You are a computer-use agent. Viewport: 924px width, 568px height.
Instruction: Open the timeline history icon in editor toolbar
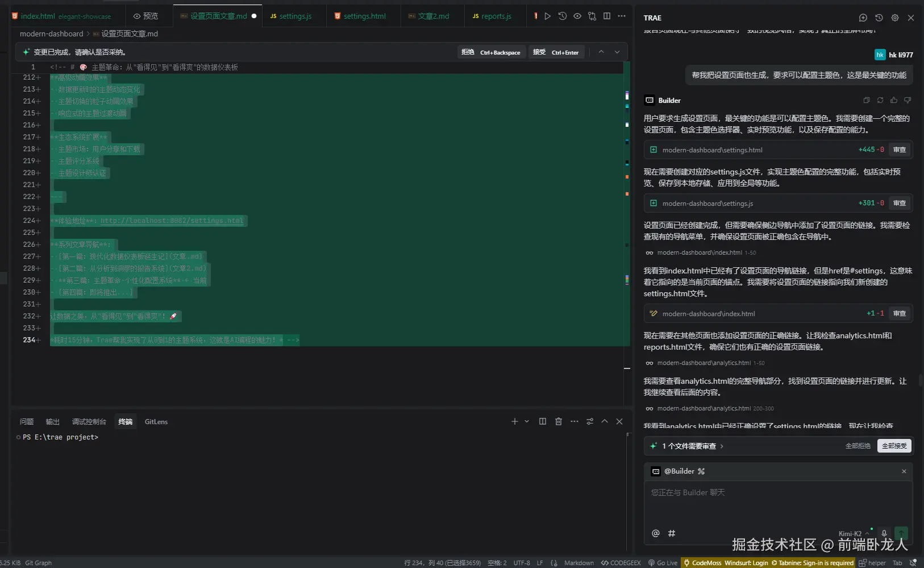click(563, 16)
